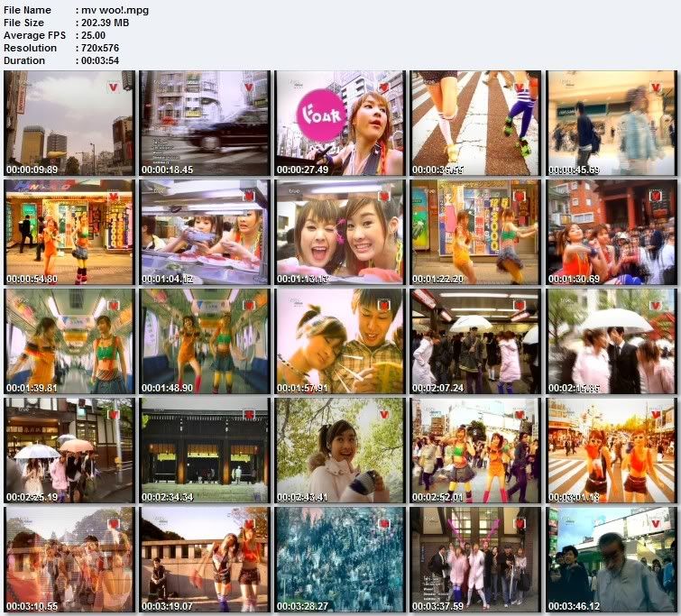Select the frame timestamped 00:00:45.69

coord(612,124)
